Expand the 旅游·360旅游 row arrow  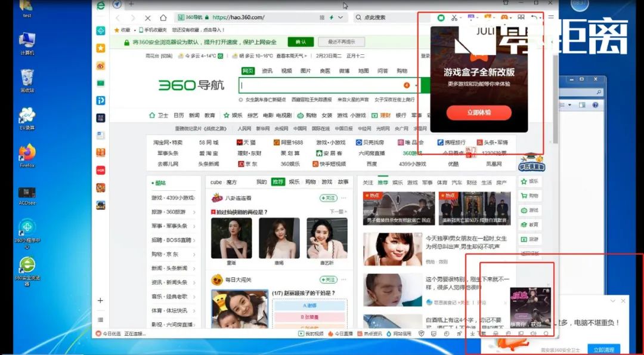pos(194,212)
